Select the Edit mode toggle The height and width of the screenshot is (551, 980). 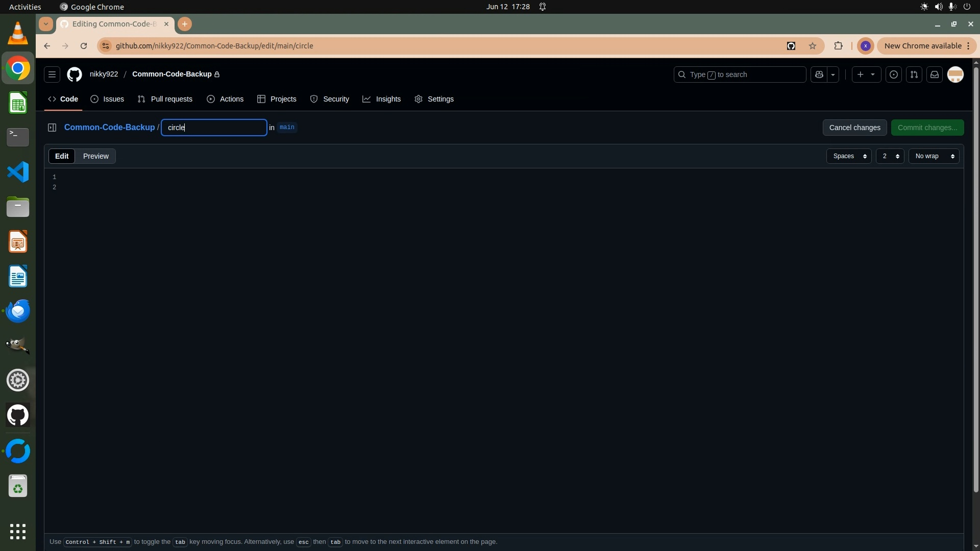coord(62,156)
